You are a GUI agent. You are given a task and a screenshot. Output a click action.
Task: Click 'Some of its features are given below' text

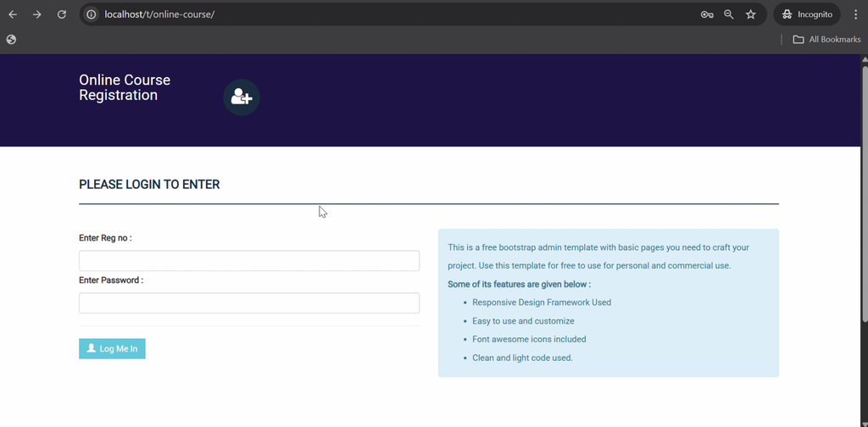520,285
